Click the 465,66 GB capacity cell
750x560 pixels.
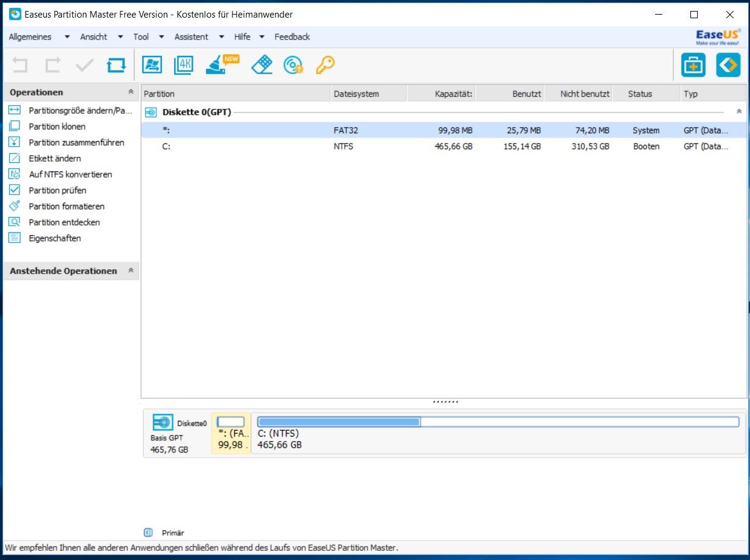454,147
